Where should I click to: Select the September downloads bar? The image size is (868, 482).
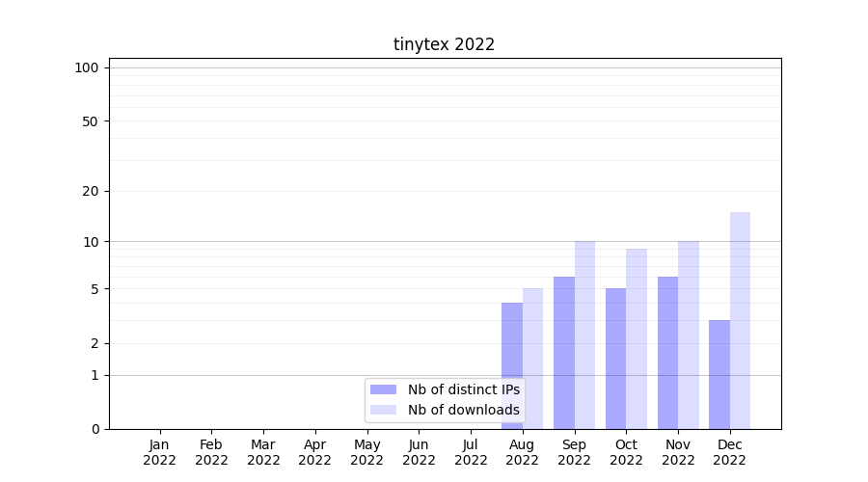pyautogui.click(x=584, y=335)
